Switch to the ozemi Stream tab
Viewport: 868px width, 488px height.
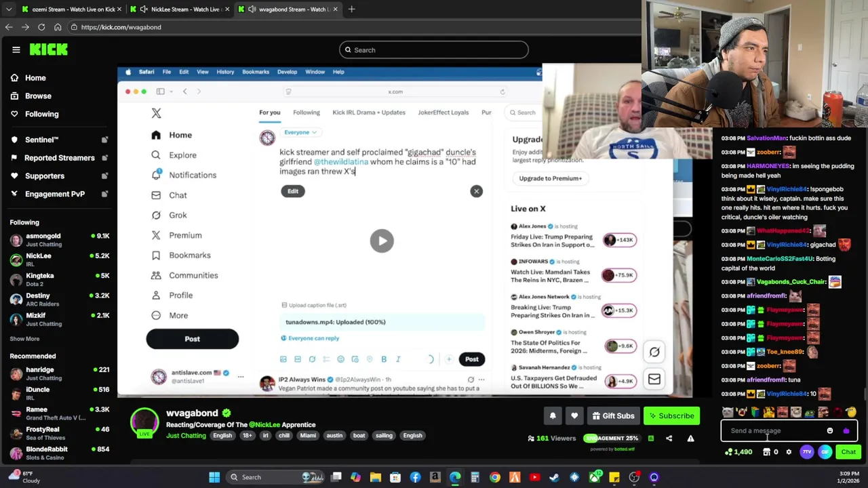(x=71, y=9)
